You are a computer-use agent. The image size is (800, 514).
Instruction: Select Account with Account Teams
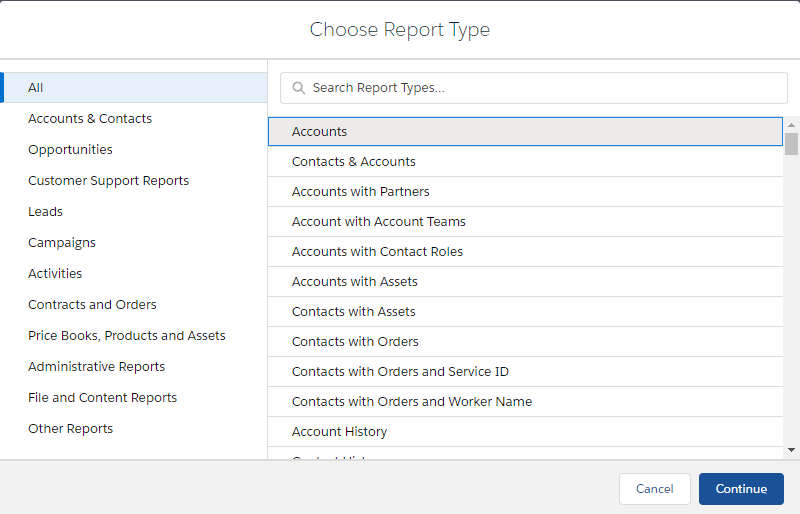click(x=379, y=222)
